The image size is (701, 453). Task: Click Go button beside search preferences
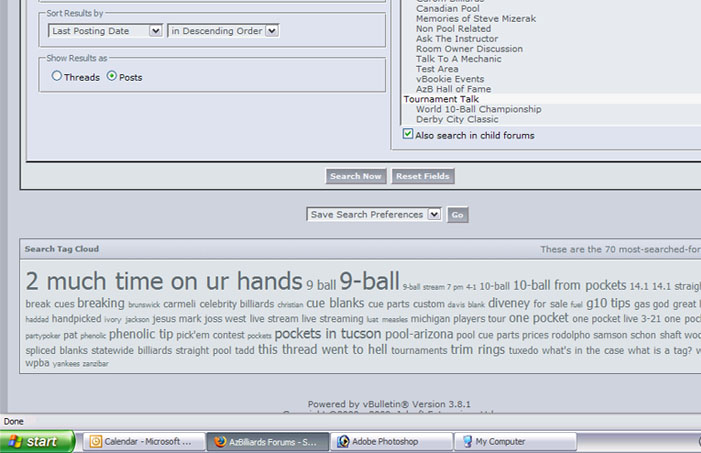(457, 215)
